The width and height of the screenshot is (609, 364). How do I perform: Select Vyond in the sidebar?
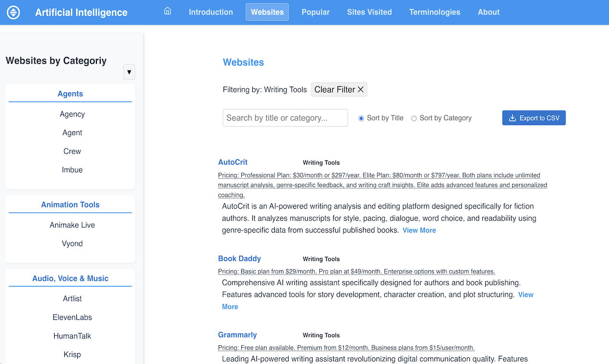tap(72, 244)
